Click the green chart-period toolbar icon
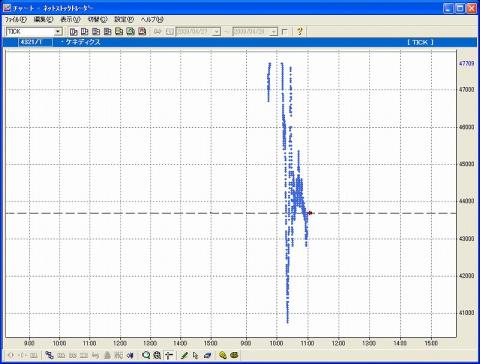480x364 pixels. point(130,31)
